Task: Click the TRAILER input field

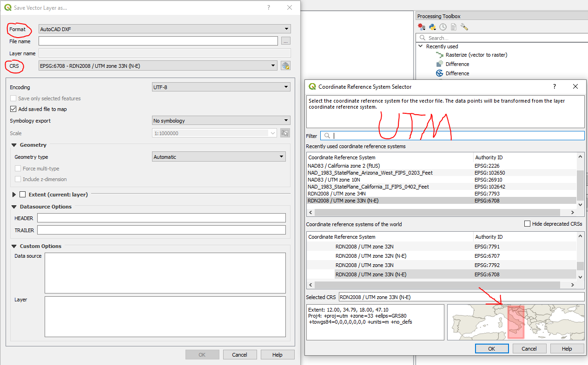Action: coord(161,230)
